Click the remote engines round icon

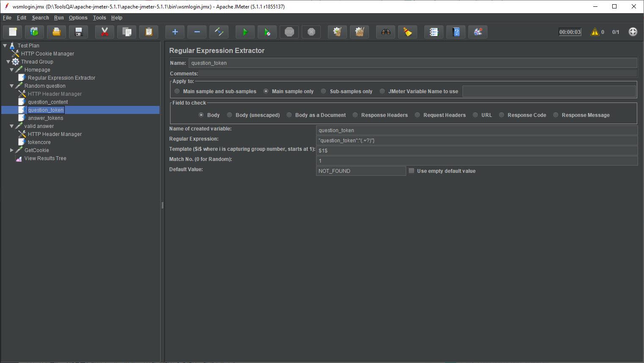(633, 32)
